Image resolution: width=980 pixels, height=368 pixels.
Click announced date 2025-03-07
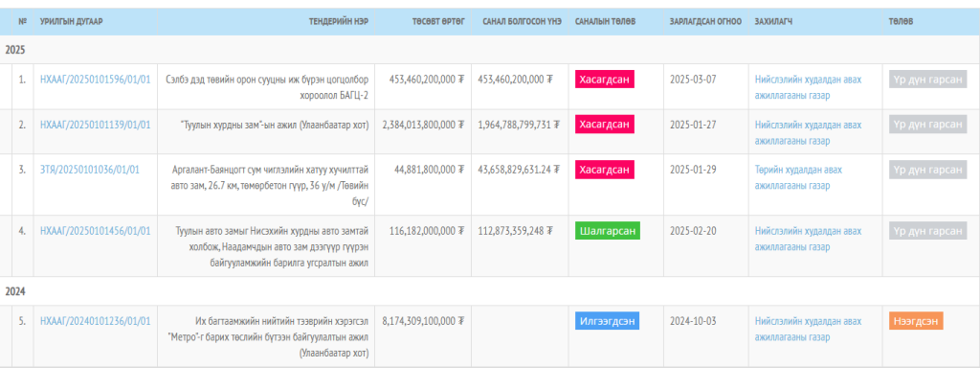click(693, 80)
